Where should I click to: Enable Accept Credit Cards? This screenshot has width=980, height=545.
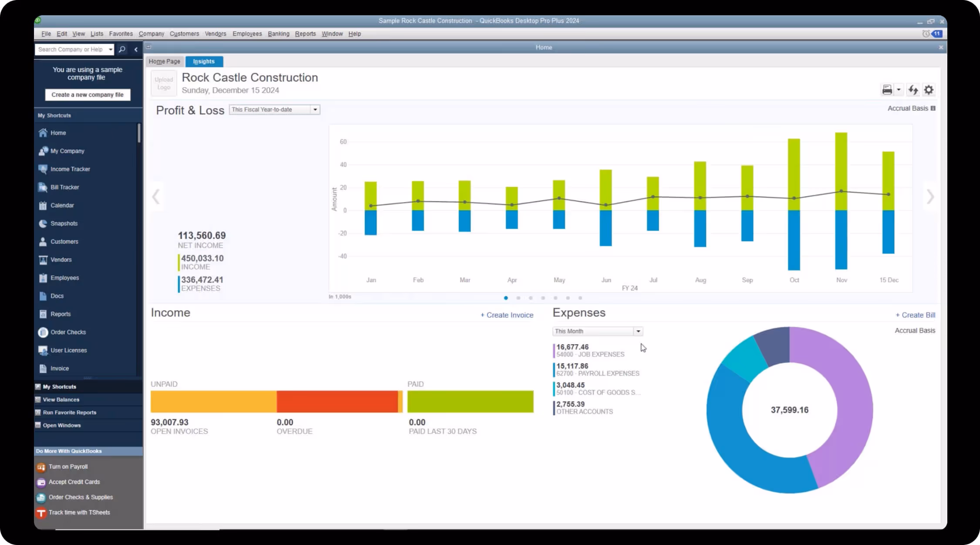74,482
